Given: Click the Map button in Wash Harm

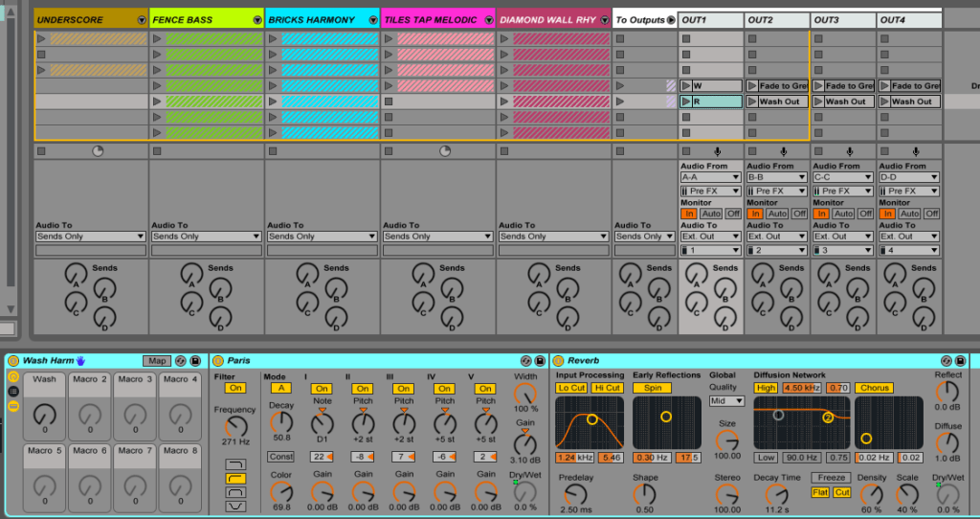Looking at the screenshot, I should (156, 361).
